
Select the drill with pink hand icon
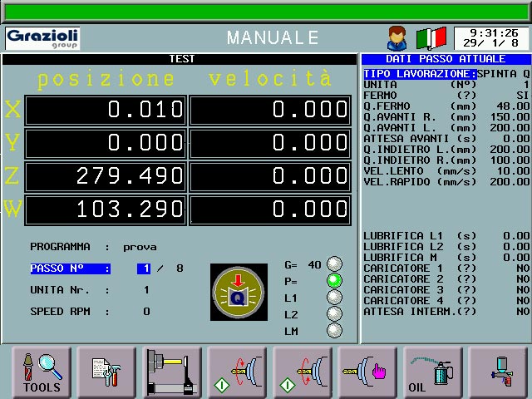click(367, 372)
